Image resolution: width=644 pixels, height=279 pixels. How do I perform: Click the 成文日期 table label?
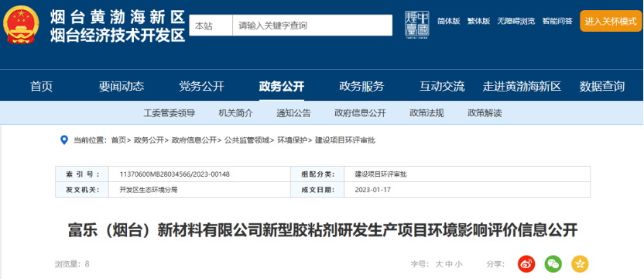pyautogui.click(x=318, y=190)
